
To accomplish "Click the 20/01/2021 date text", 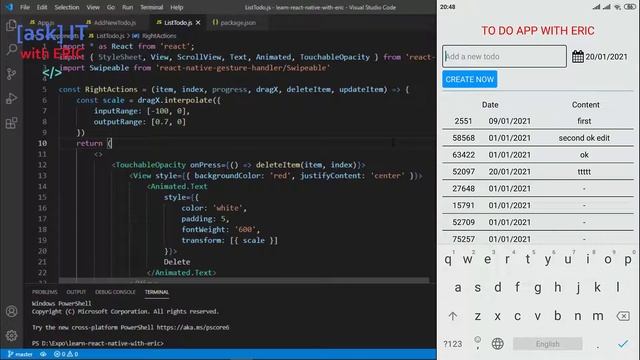I will (606, 57).
